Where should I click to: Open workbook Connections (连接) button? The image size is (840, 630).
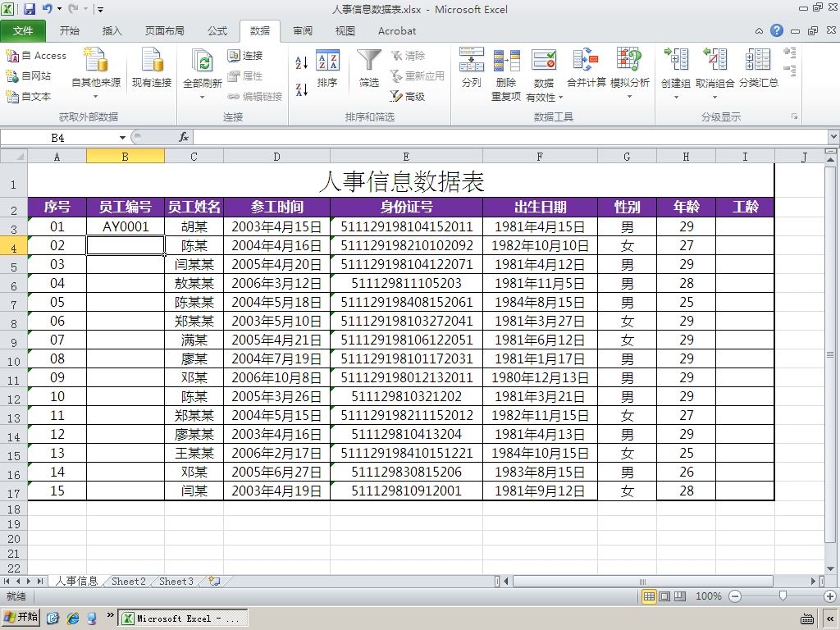244,55
